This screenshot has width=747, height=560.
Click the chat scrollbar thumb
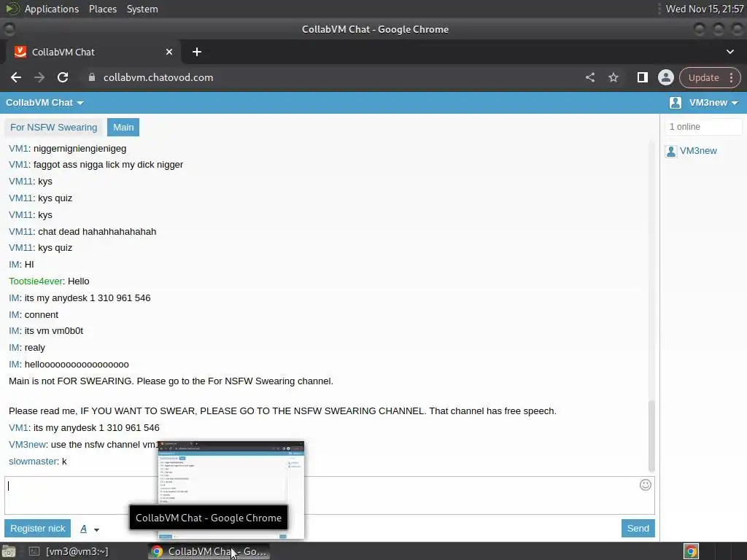tap(651, 436)
